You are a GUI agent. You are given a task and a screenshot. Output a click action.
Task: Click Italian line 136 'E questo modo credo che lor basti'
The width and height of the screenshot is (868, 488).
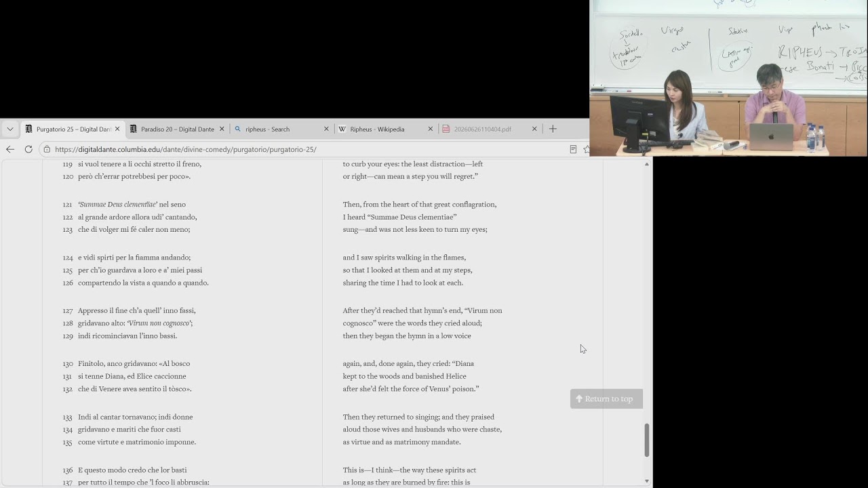point(132,470)
